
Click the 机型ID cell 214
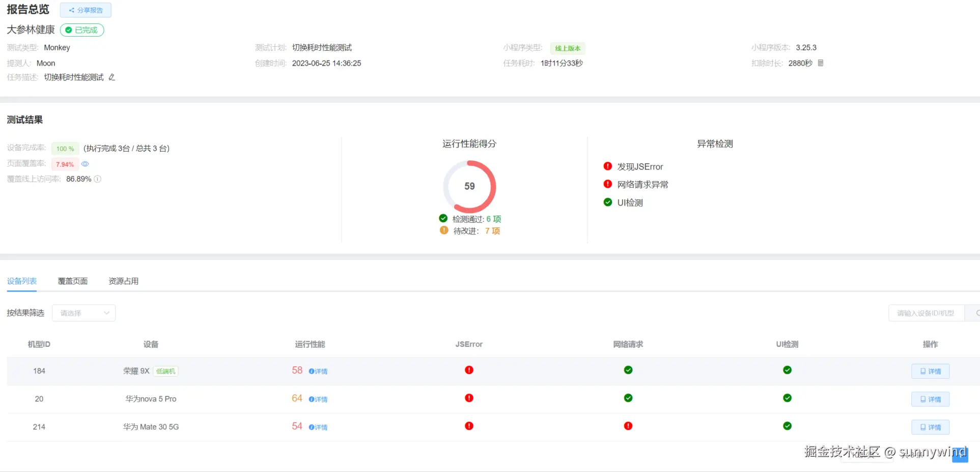click(x=39, y=427)
